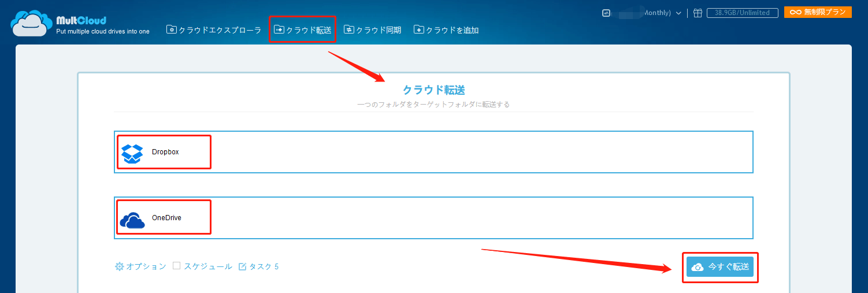
Task: Click the 38.9GB/Unlimited traffic indicator
Action: [742, 13]
